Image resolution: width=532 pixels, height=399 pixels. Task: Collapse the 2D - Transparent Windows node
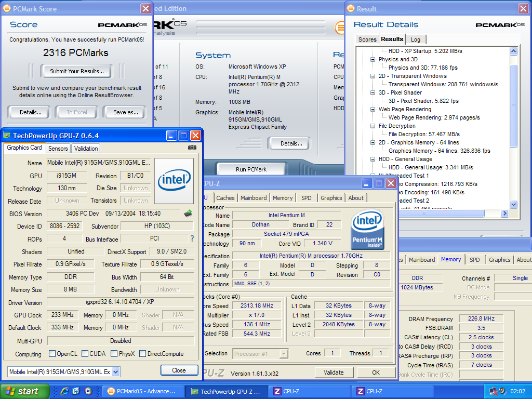click(373, 76)
